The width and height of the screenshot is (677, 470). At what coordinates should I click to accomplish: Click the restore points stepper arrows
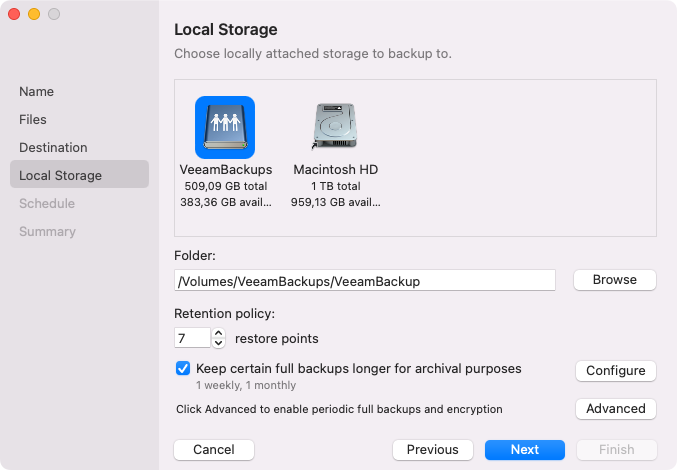click(x=220, y=338)
